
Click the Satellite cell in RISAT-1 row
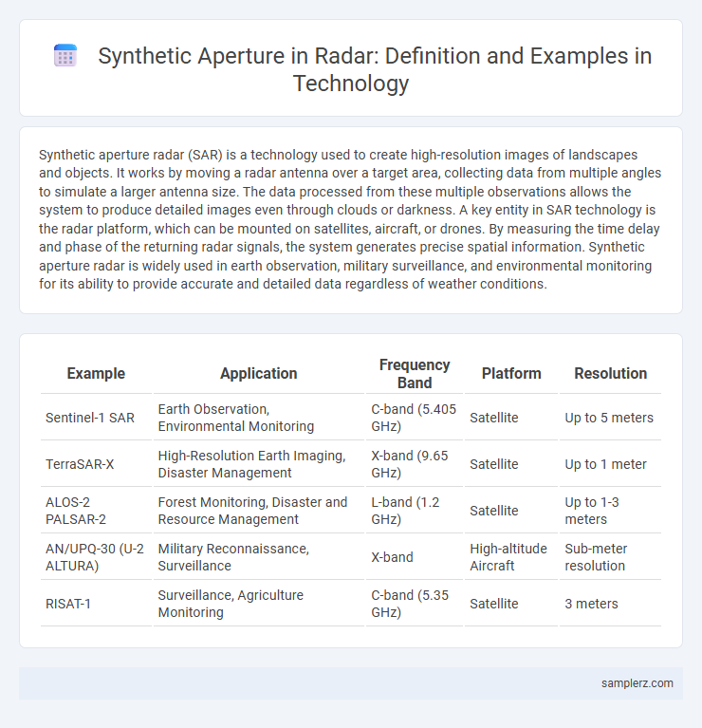coord(511,603)
